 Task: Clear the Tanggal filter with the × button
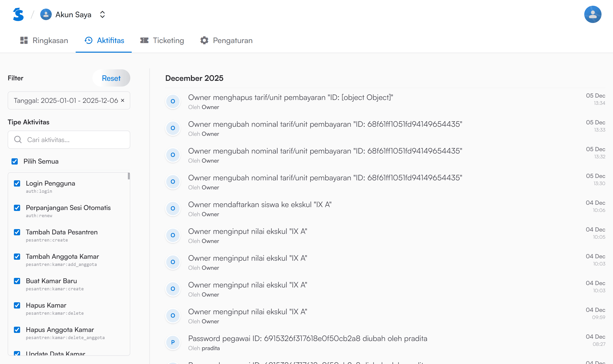(x=123, y=100)
